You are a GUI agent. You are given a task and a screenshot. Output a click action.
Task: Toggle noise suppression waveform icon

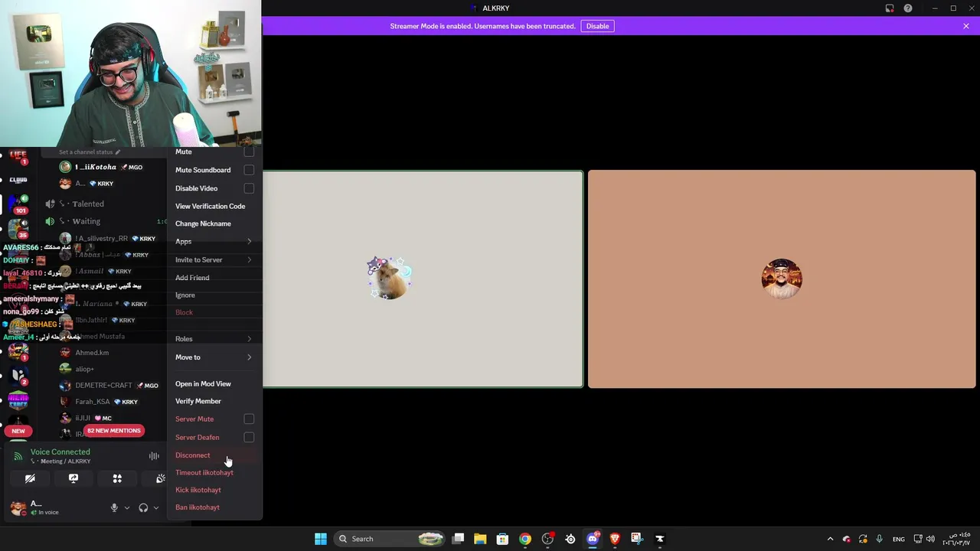(154, 456)
